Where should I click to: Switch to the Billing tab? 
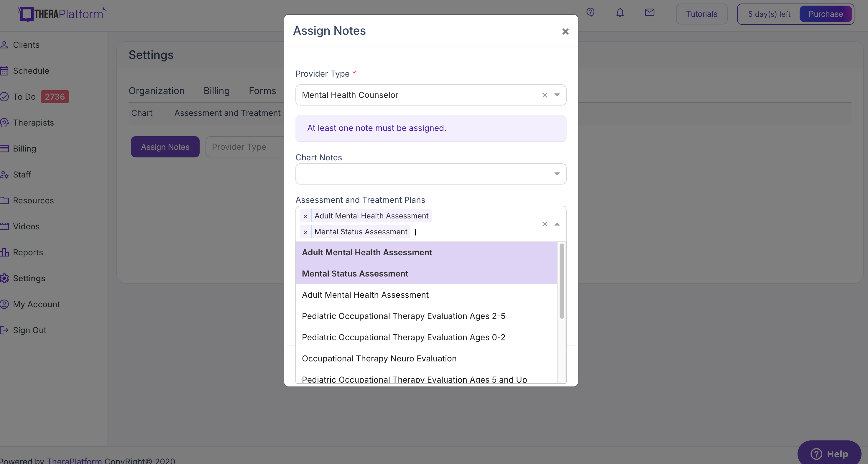point(216,91)
